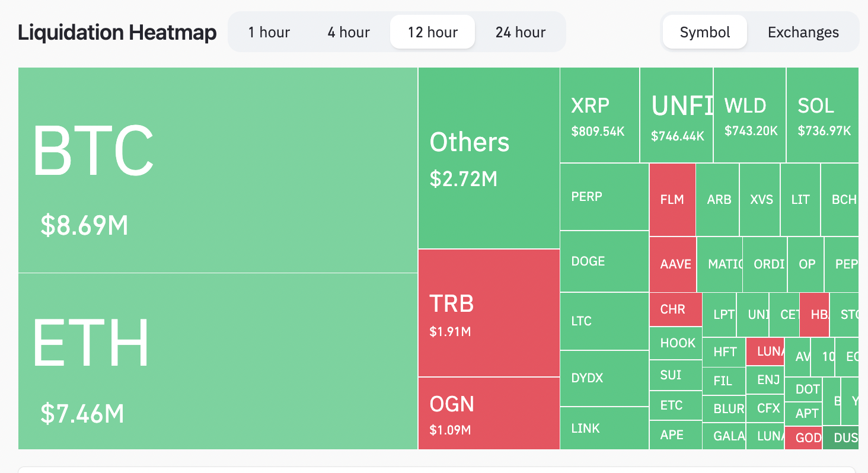Select the XRP $809.54K tile
868x473 pixels.
click(599, 115)
